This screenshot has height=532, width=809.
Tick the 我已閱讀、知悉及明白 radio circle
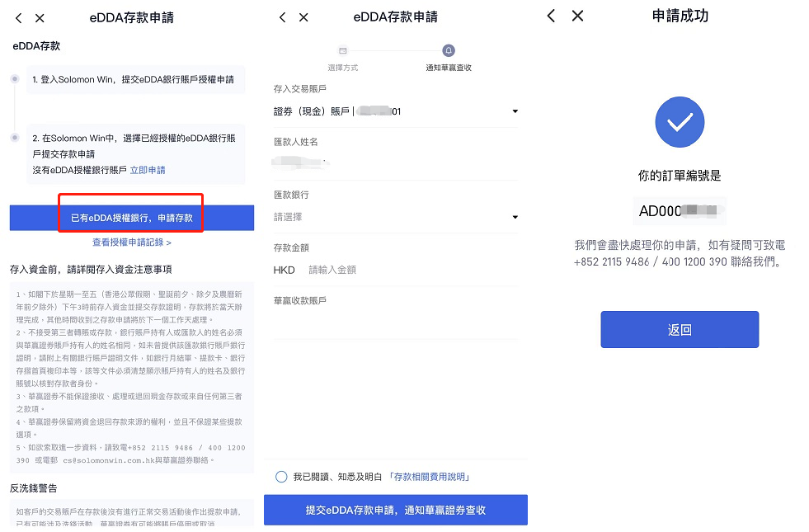pyautogui.click(x=281, y=477)
